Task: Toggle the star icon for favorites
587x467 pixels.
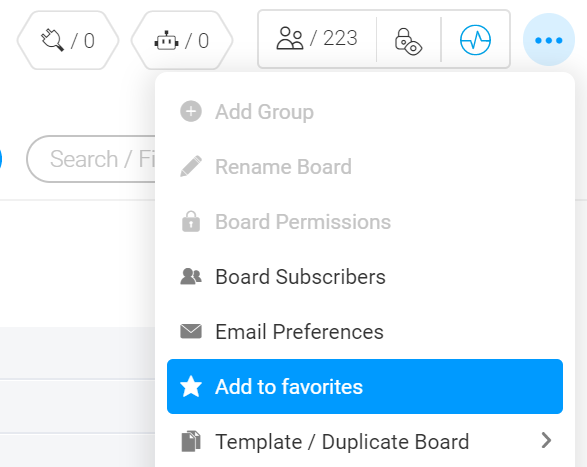Action: [191, 386]
